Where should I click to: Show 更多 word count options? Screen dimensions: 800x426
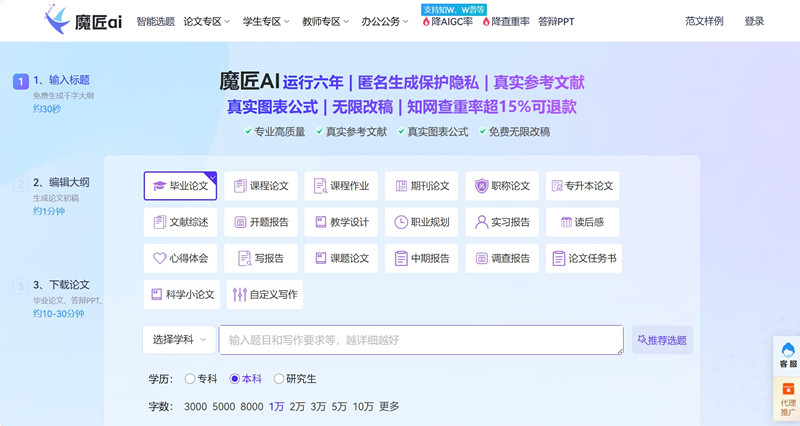(389, 407)
